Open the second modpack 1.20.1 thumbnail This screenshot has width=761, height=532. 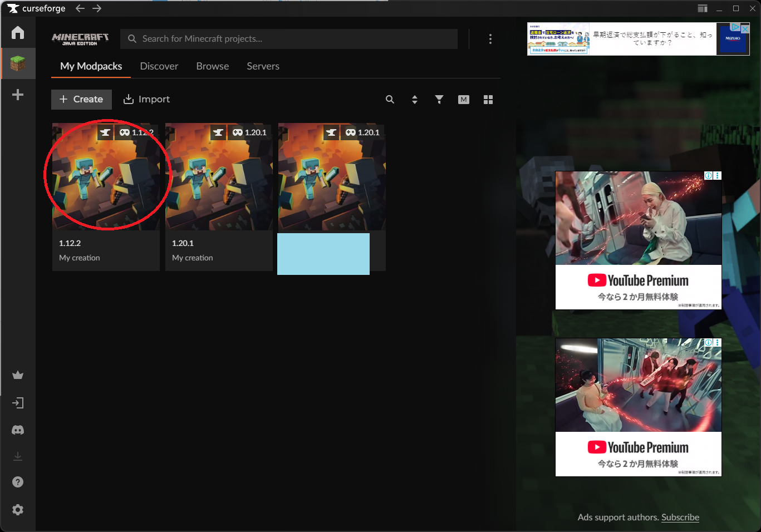219,177
